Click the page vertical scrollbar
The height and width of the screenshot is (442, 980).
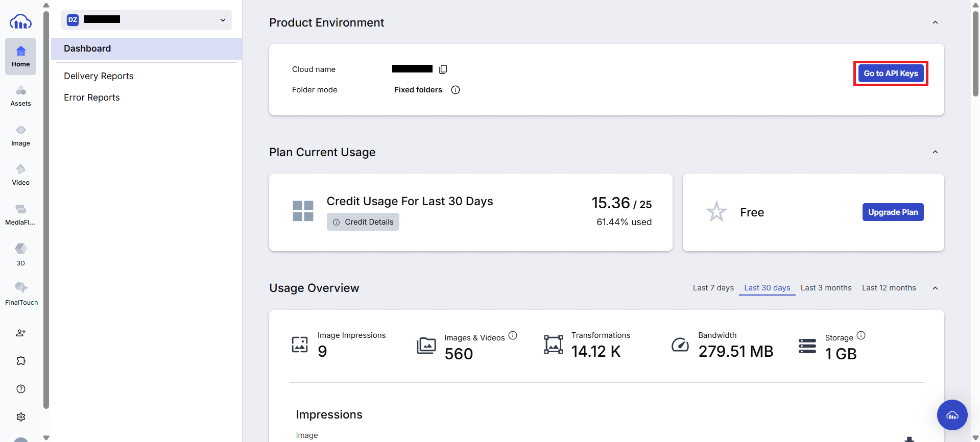tap(975, 54)
